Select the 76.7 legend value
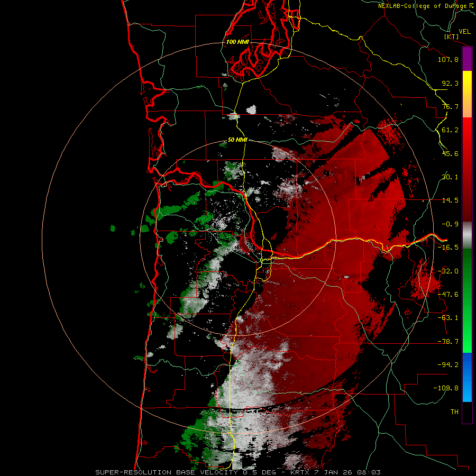This screenshot has width=476, height=476. tap(450, 106)
